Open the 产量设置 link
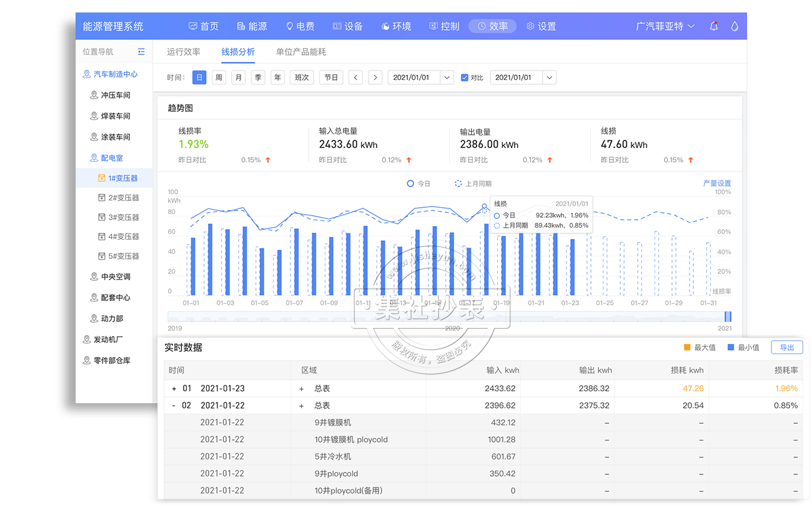 pyautogui.click(x=716, y=183)
